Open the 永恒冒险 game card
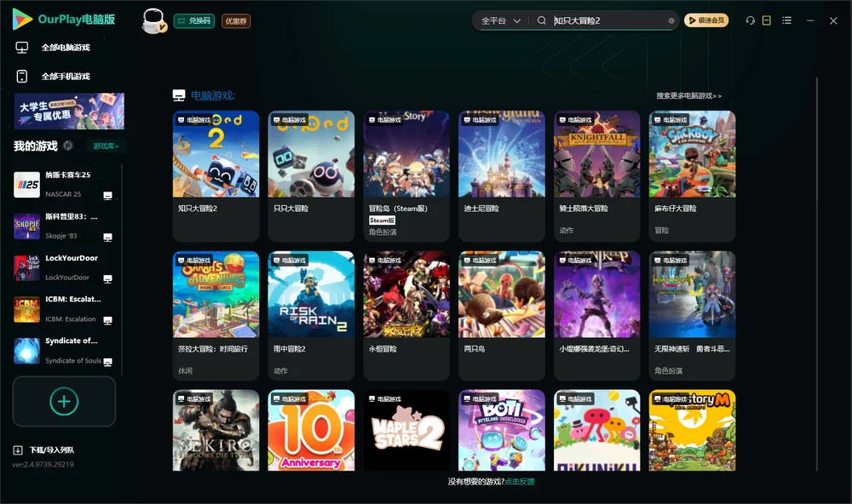Viewport: 852px width, 504px height. coord(406,316)
